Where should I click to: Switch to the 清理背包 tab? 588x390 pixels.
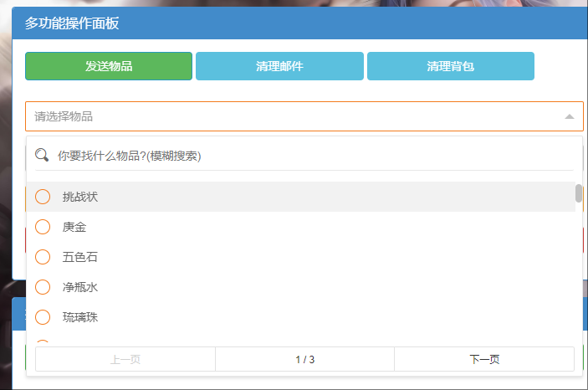coord(451,66)
